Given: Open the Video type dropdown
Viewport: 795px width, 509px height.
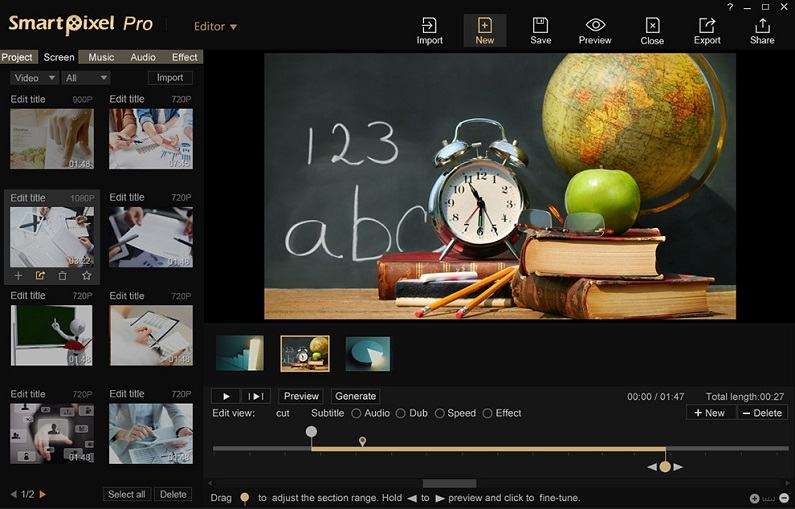Looking at the screenshot, I should click(34, 78).
